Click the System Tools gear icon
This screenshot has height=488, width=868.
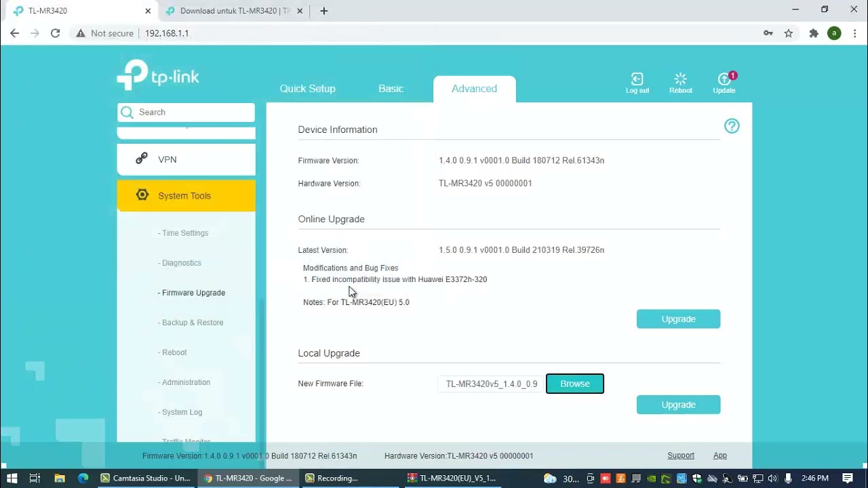[142, 195]
